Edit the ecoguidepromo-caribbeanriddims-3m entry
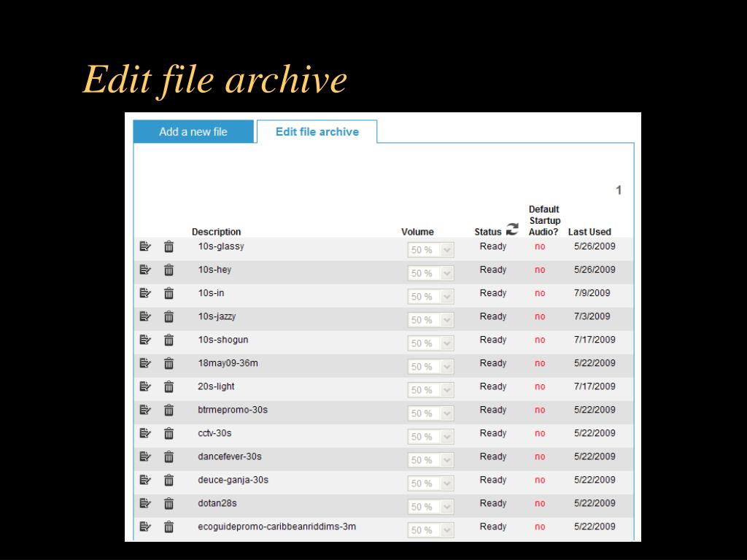The image size is (747, 560). click(145, 526)
